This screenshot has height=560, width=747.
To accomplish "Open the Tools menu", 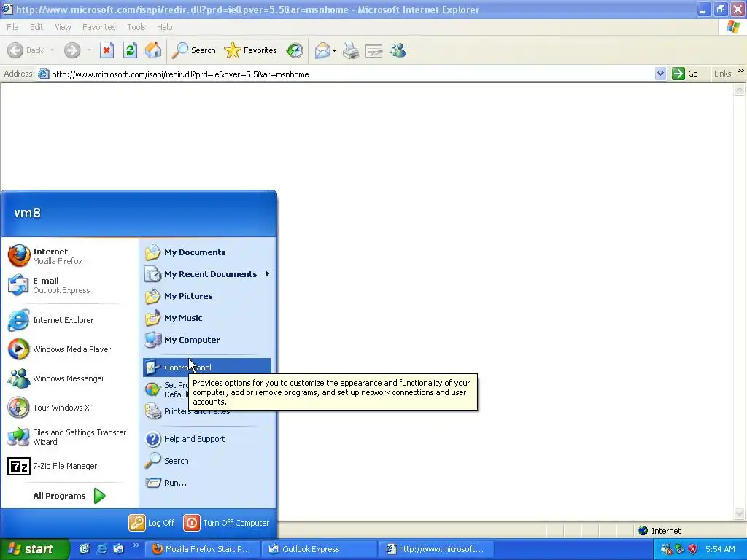I will [136, 27].
